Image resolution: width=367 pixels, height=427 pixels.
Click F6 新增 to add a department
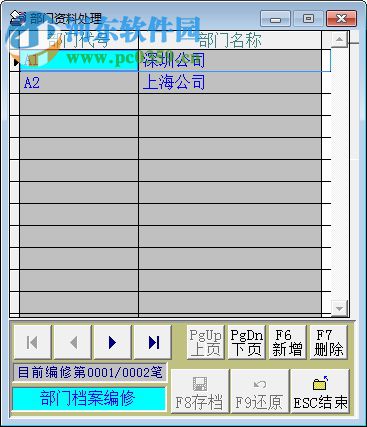287,342
